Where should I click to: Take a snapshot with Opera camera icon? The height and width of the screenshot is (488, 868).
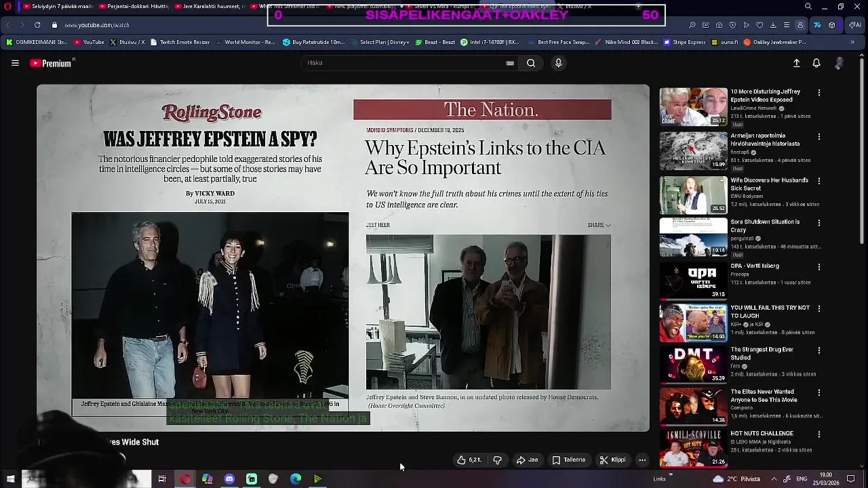coord(719,25)
